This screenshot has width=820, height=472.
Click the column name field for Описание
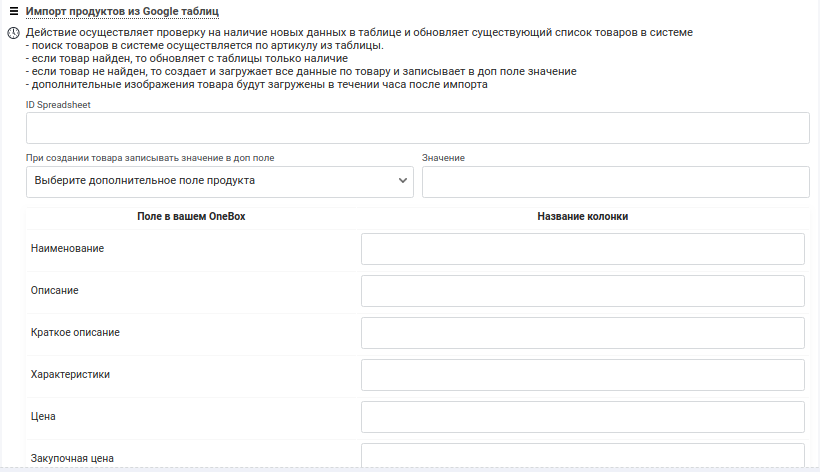click(583, 291)
